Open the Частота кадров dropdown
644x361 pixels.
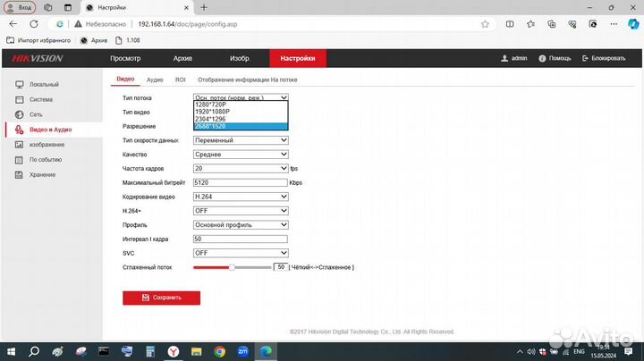(241, 169)
